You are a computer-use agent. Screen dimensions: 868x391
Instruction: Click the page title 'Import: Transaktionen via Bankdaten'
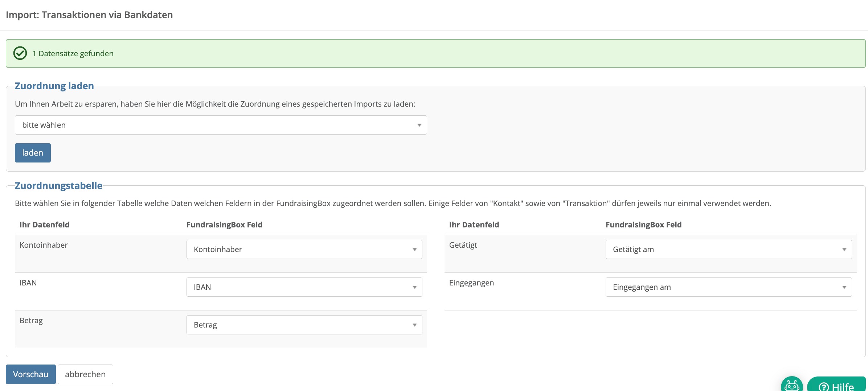89,15
